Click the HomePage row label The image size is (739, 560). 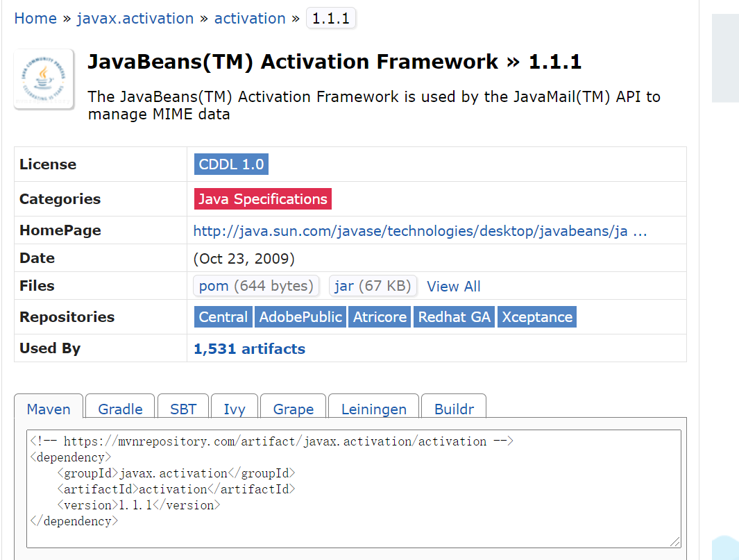(x=60, y=230)
